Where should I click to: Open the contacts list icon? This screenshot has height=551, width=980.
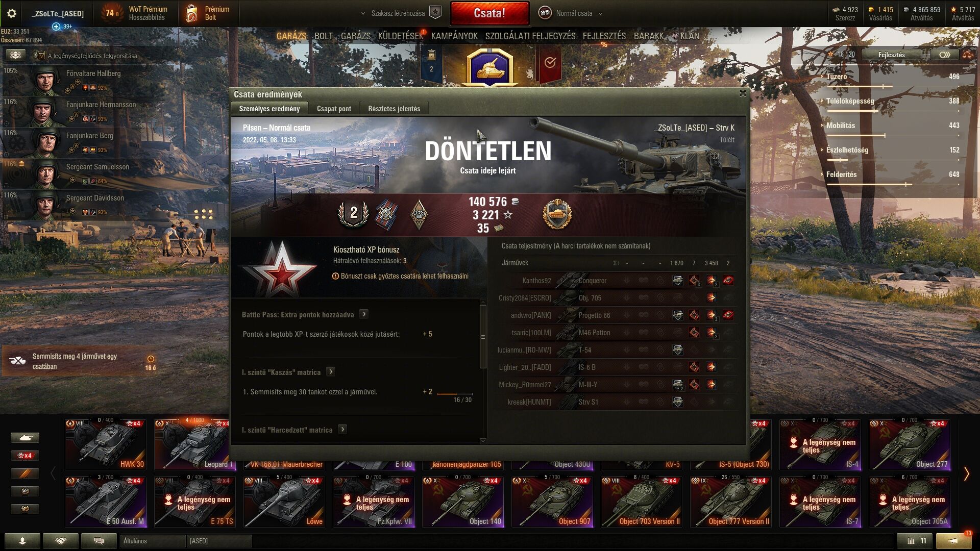[x=22, y=541]
